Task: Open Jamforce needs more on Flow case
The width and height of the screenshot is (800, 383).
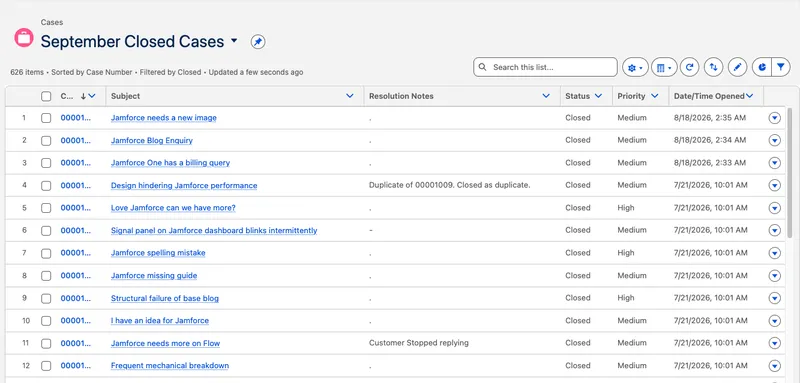Action: coord(165,343)
